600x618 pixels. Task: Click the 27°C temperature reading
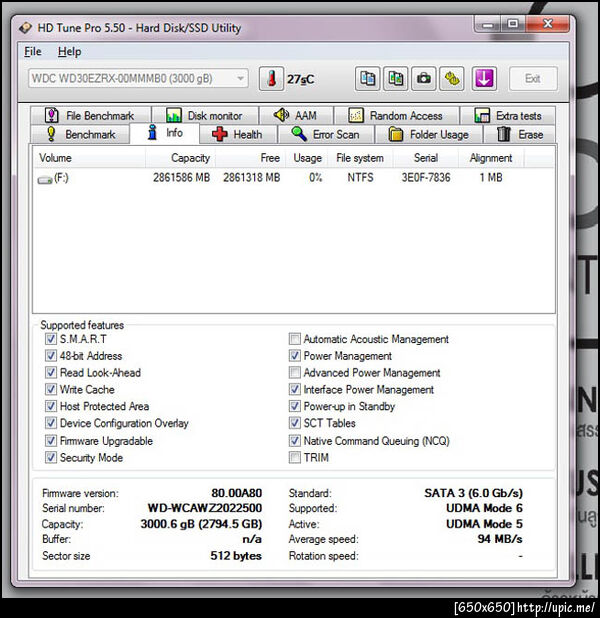pyautogui.click(x=300, y=80)
